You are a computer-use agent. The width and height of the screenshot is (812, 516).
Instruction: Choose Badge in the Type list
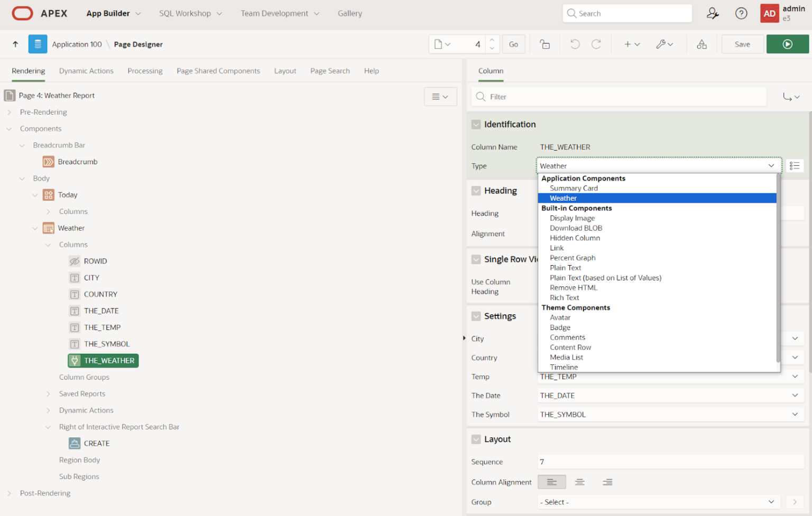pyautogui.click(x=560, y=327)
